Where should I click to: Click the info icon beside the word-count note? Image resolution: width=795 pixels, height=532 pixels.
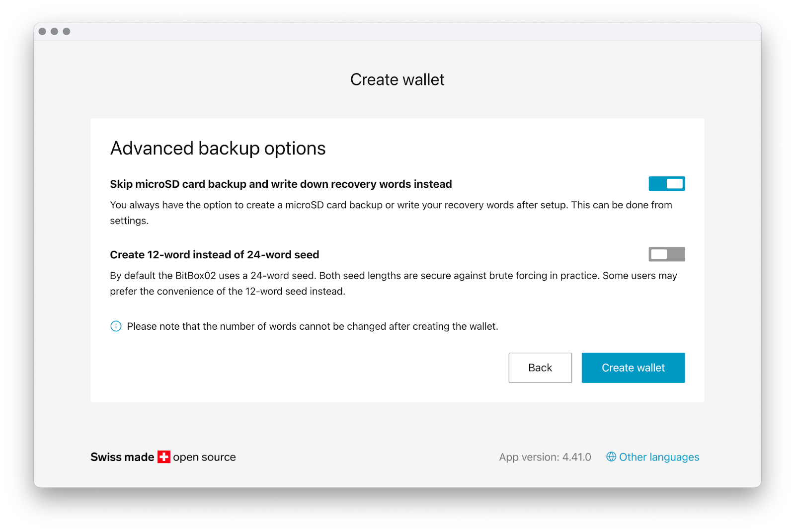116,326
